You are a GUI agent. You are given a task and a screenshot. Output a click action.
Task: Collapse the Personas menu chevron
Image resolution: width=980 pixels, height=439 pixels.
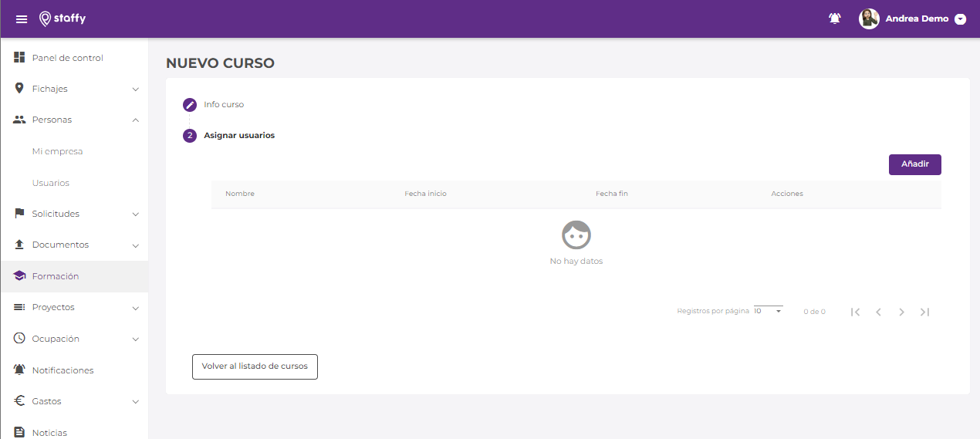[x=136, y=120]
